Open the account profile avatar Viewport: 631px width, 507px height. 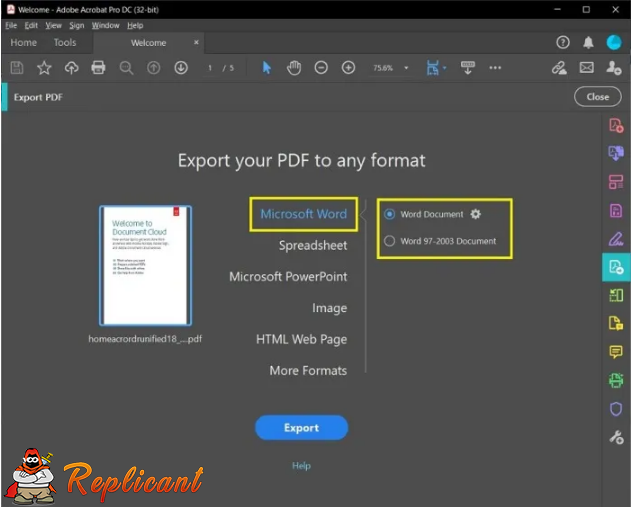[614, 42]
